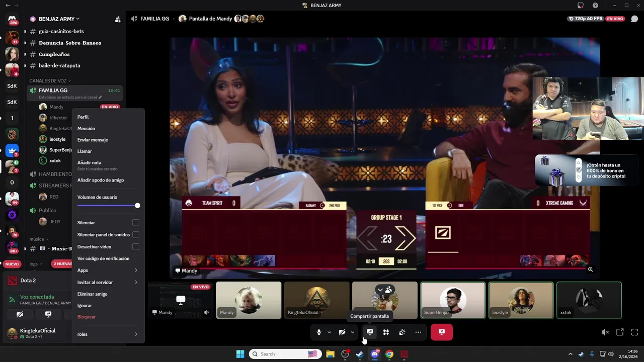
Task: Click the Voz conectada signal icon
Action: [x=12, y=300]
